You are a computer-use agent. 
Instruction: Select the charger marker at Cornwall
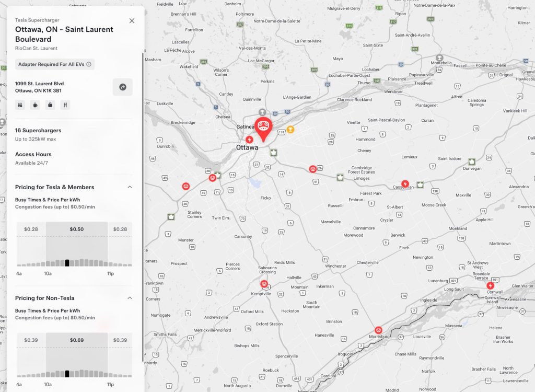click(x=490, y=285)
